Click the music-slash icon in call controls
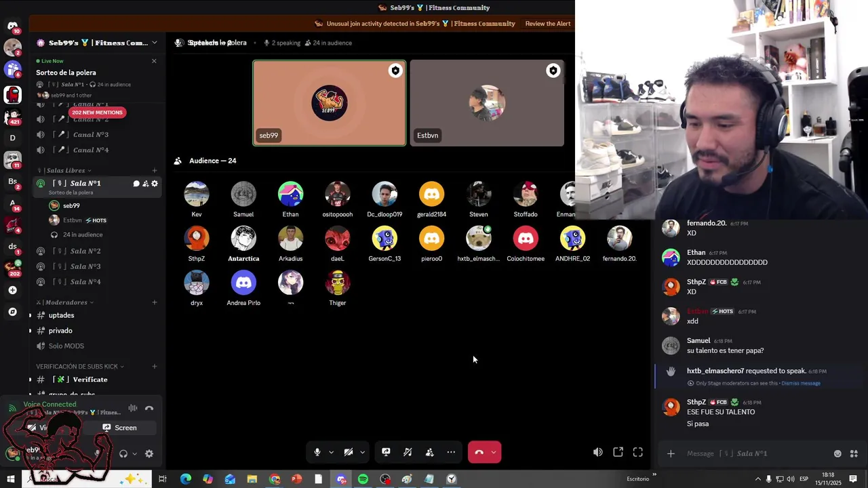This screenshot has width=868, height=488. pyautogui.click(x=408, y=452)
